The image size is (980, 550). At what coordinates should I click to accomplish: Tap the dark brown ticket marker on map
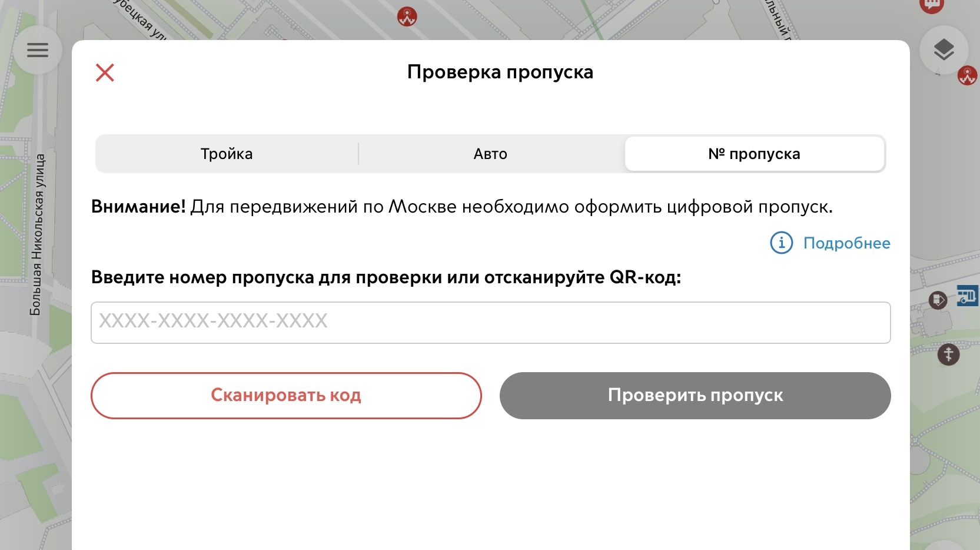(x=938, y=300)
